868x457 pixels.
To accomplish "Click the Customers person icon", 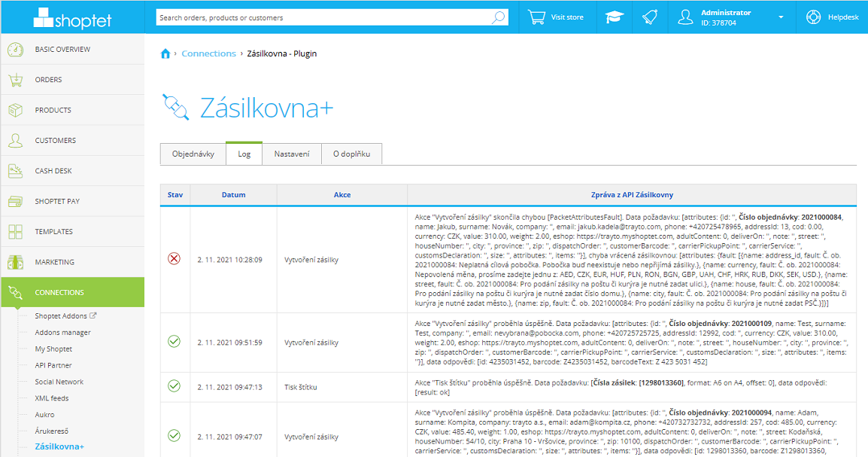I will [x=16, y=141].
